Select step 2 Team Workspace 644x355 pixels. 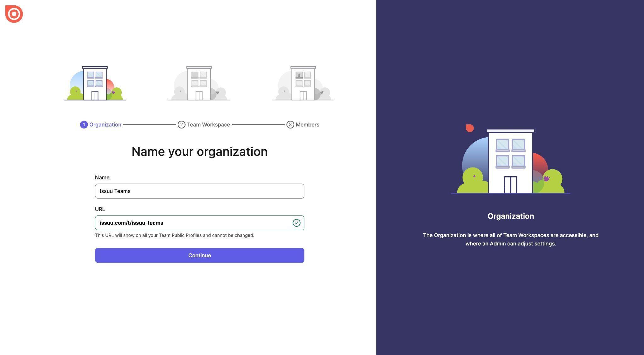coord(204,125)
